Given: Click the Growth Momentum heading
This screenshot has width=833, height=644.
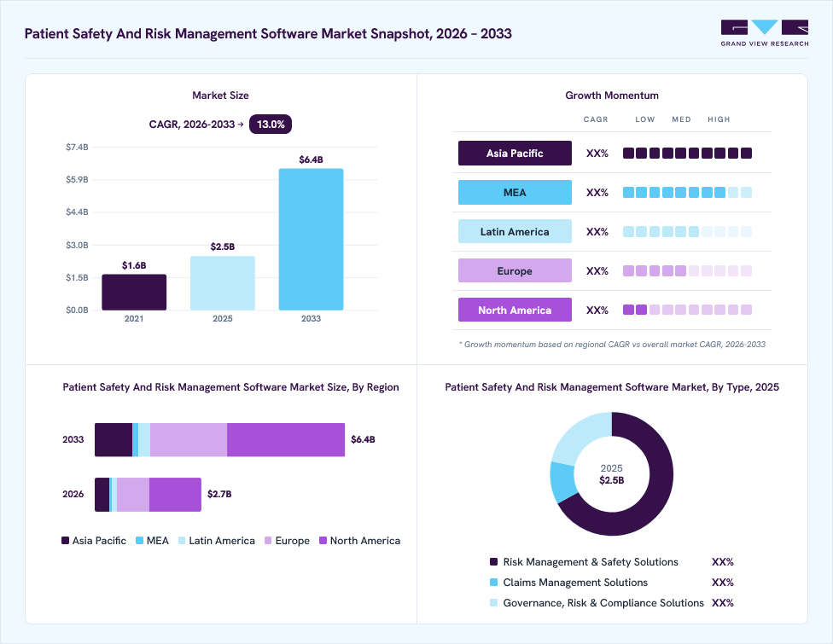Looking at the screenshot, I should 611,96.
